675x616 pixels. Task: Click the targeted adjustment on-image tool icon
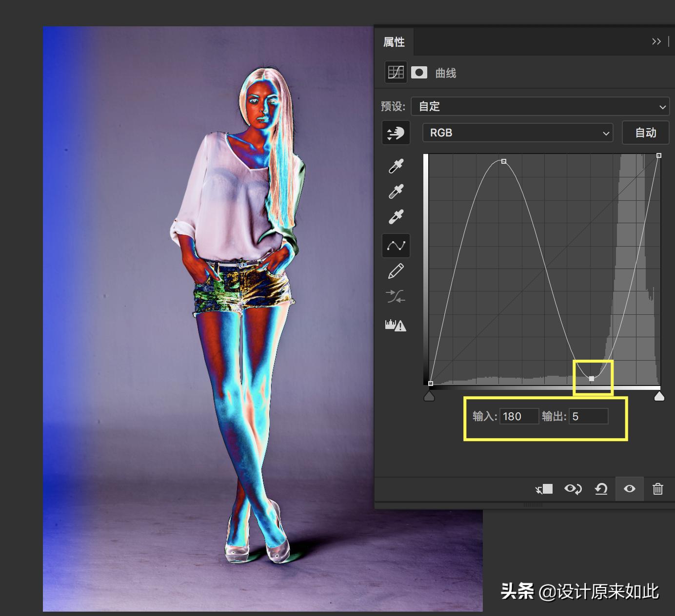point(396,133)
